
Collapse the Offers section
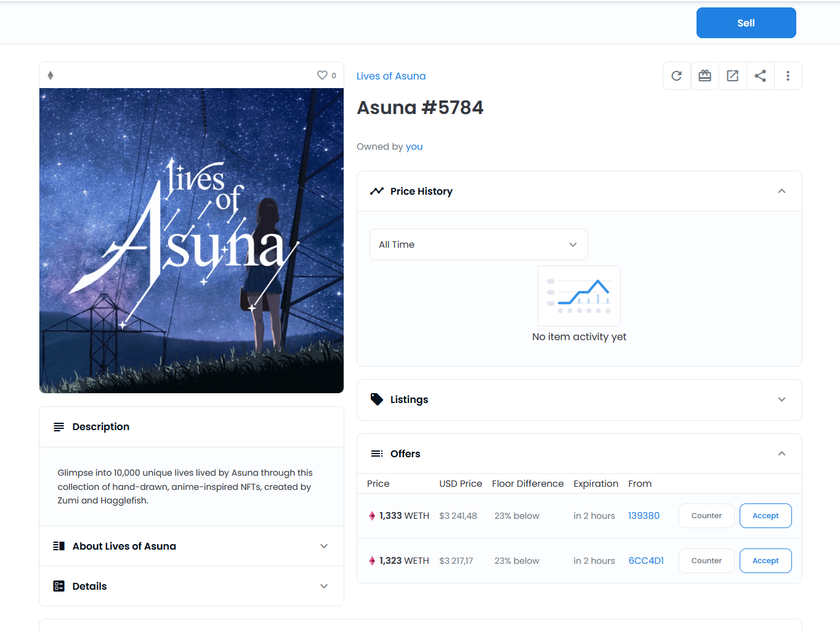(781, 454)
